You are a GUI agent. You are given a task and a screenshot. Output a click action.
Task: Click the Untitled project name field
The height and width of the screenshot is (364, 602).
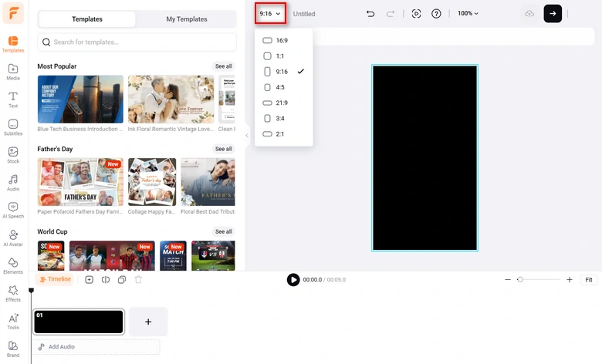click(304, 14)
